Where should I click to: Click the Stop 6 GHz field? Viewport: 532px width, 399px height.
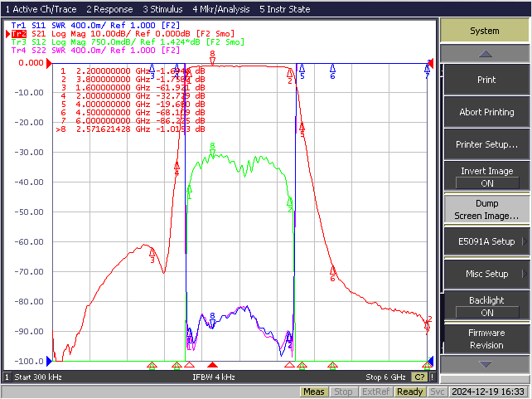[385, 377]
